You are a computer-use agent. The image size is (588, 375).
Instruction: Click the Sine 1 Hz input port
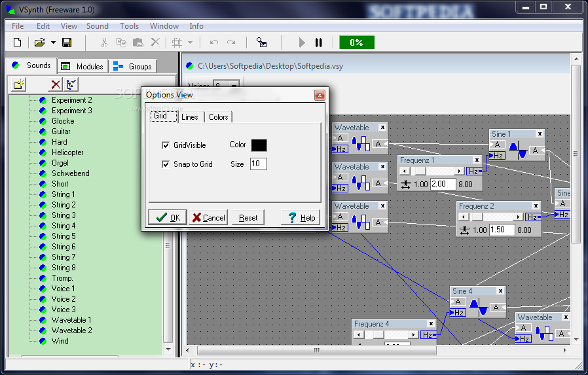point(497,156)
